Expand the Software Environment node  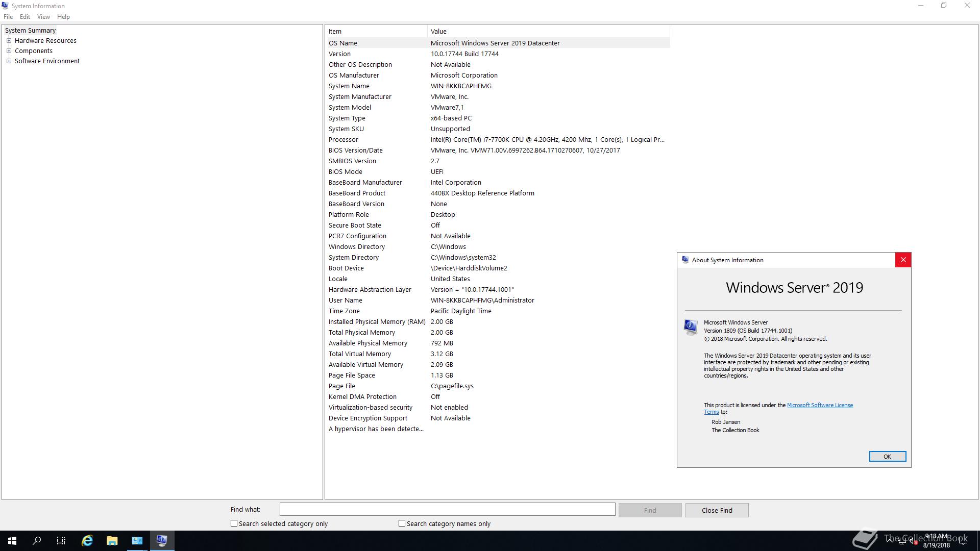[x=9, y=61]
